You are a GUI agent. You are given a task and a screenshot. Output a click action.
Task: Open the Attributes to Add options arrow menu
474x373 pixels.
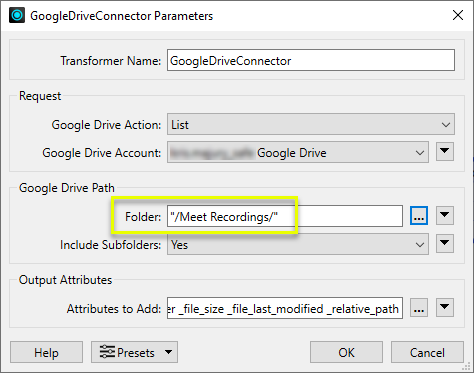(445, 307)
